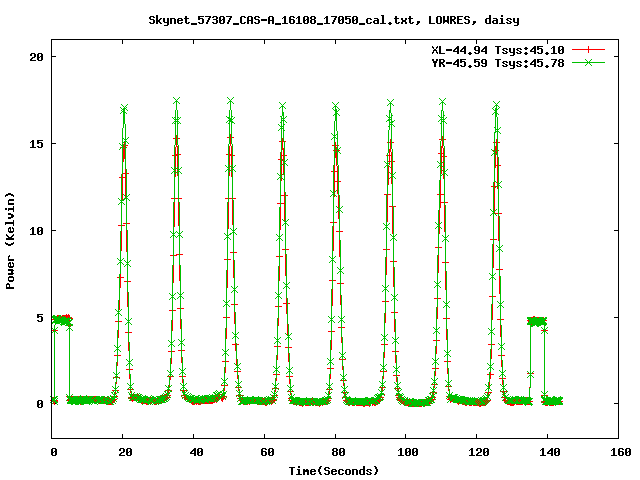The width and height of the screenshot is (640, 480).
Task: Click the x-axis value 160
Action: pyautogui.click(x=621, y=452)
